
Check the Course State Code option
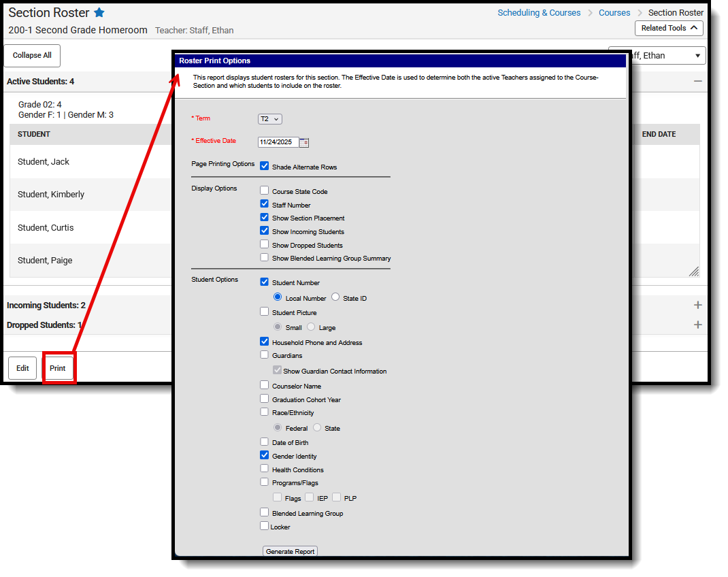(264, 190)
